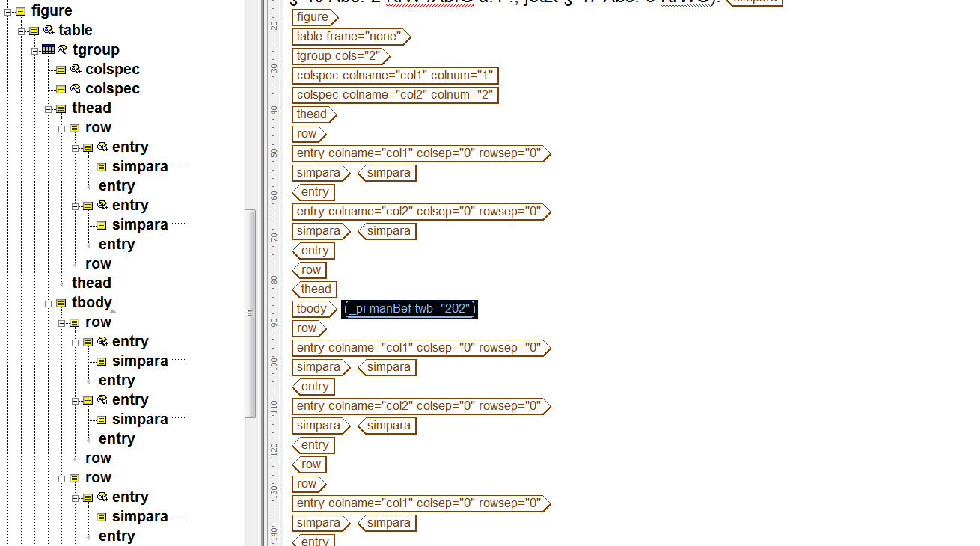980x546 pixels.
Task: Click the table grid icon beside tgroup
Action: tap(48, 49)
